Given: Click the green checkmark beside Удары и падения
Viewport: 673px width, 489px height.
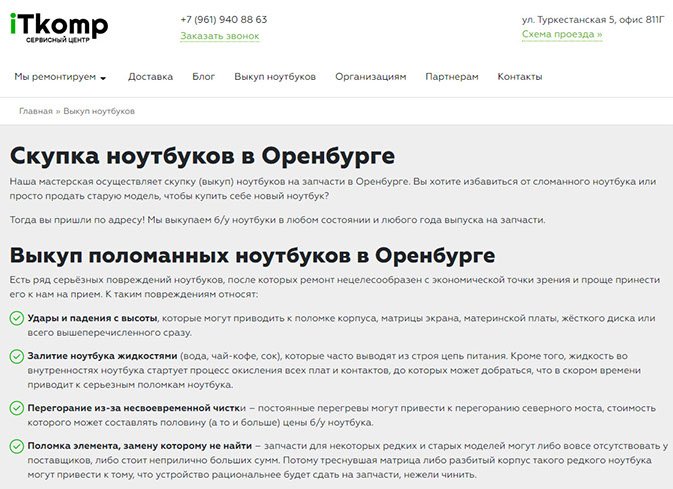Looking at the screenshot, I should point(17,319).
